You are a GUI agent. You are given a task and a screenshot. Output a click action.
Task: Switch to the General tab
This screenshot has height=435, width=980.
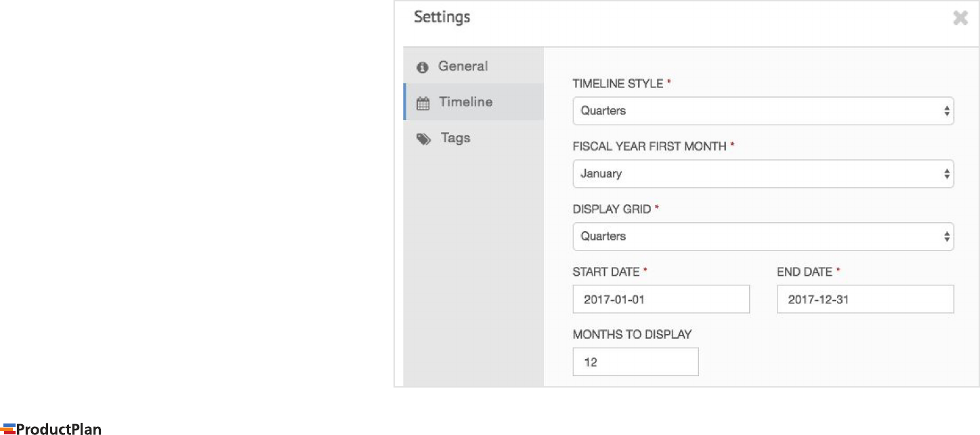pyautogui.click(x=473, y=66)
